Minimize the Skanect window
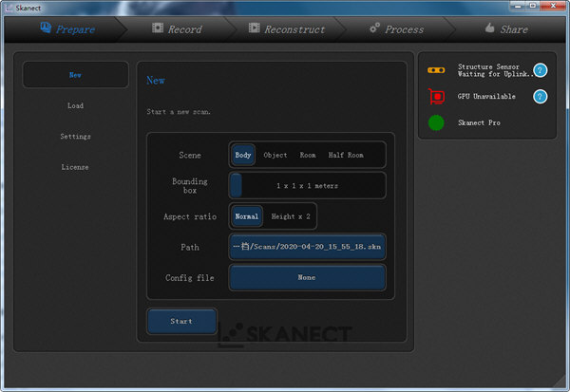This screenshot has height=392, width=570. pyautogui.click(x=518, y=6)
